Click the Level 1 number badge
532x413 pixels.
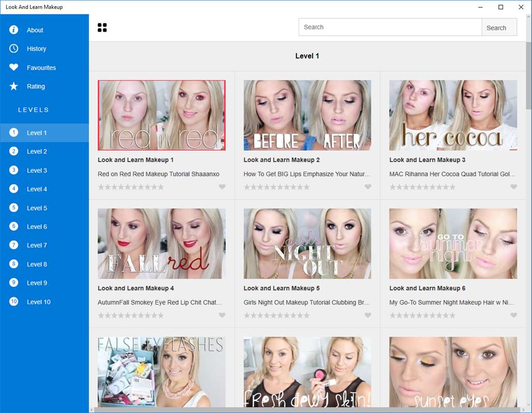pos(14,133)
